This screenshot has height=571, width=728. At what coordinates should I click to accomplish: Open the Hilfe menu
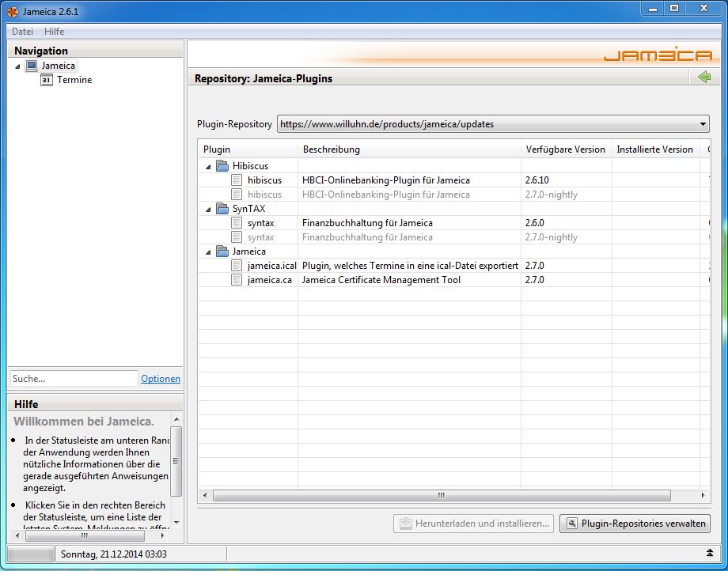55,32
